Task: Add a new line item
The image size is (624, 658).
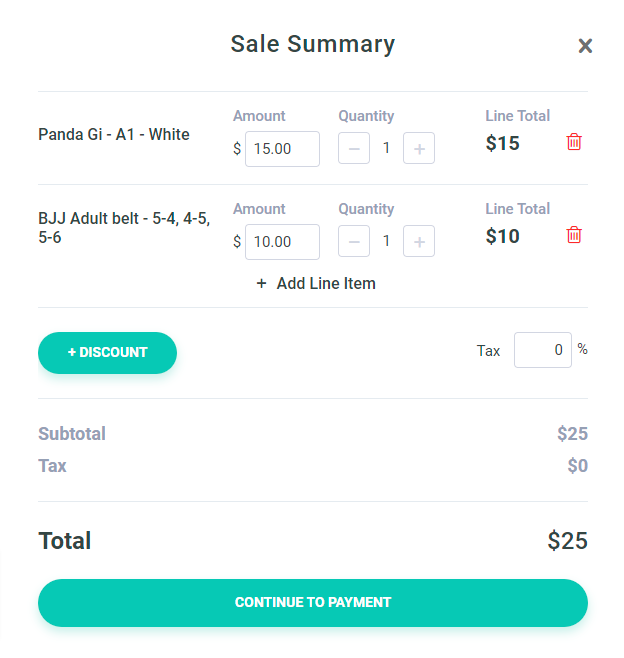Action: 325,283
